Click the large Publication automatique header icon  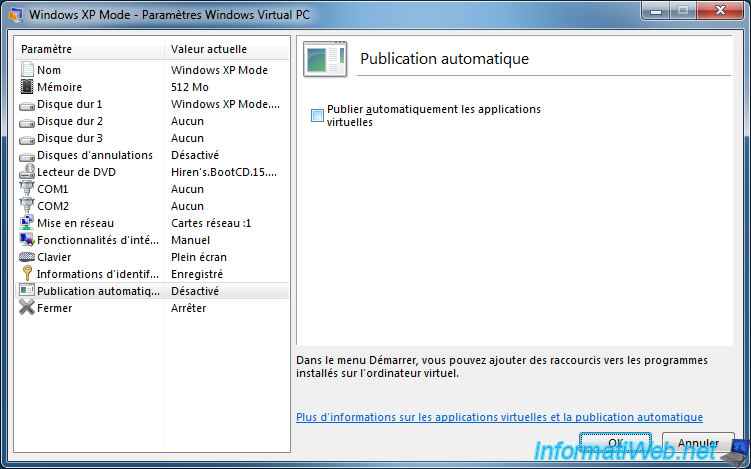coord(325,59)
